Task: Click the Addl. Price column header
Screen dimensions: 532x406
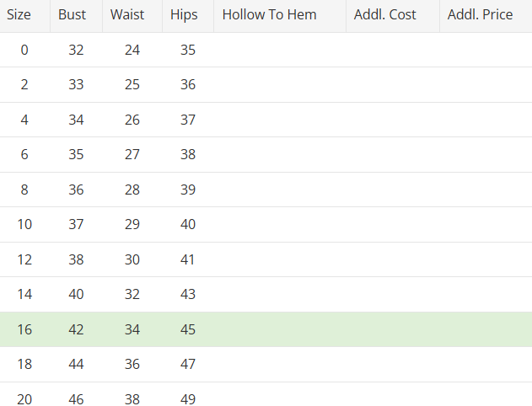Action: coord(481,15)
